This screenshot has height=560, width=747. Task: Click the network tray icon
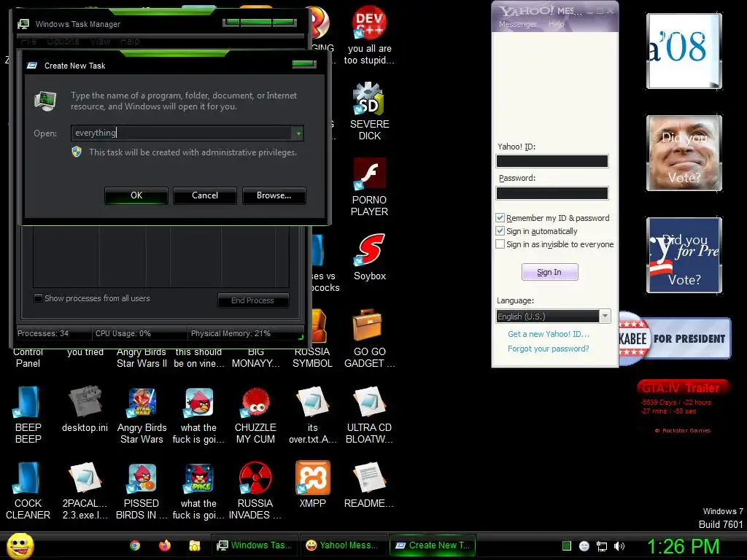pyautogui.click(x=602, y=547)
